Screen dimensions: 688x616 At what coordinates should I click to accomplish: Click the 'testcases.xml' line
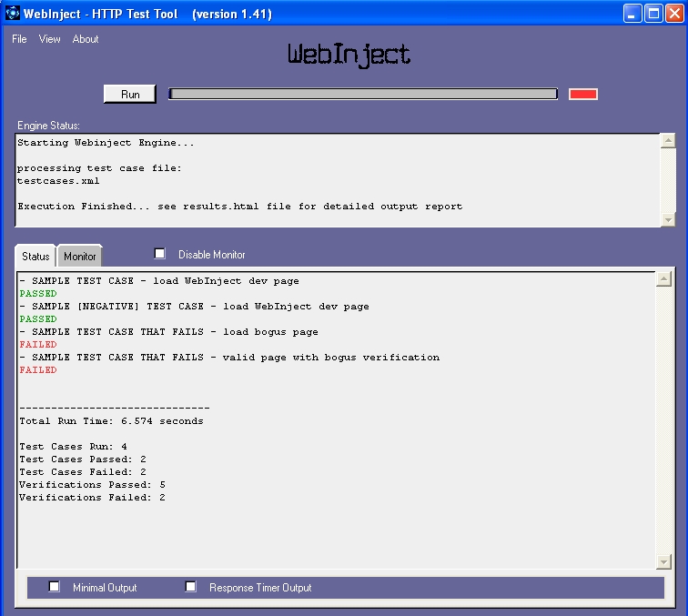point(58,181)
